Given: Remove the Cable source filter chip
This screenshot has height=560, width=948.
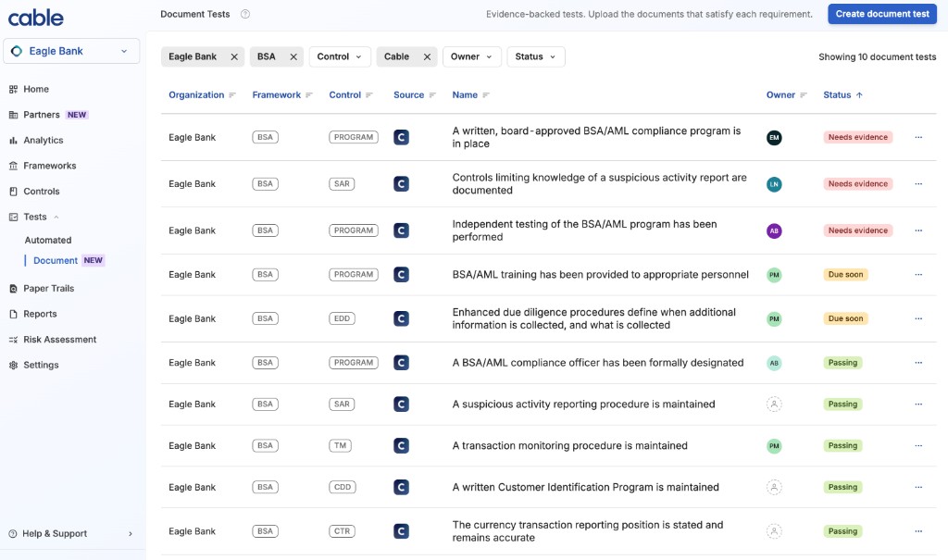Looking at the screenshot, I should 427,56.
